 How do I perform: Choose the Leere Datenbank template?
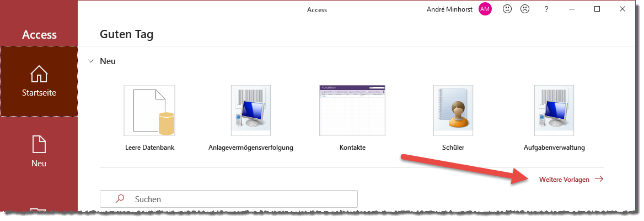(x=149, y=110)
